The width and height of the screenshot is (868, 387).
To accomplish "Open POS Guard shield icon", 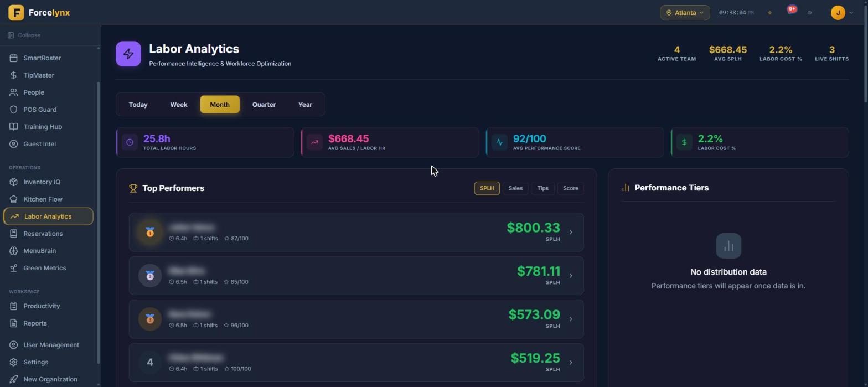I will tap(14, 110).
